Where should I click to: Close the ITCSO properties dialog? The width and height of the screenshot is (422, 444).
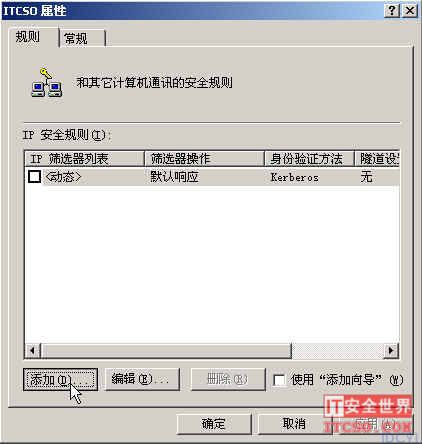pyautogui.click(x=410, y=11)
